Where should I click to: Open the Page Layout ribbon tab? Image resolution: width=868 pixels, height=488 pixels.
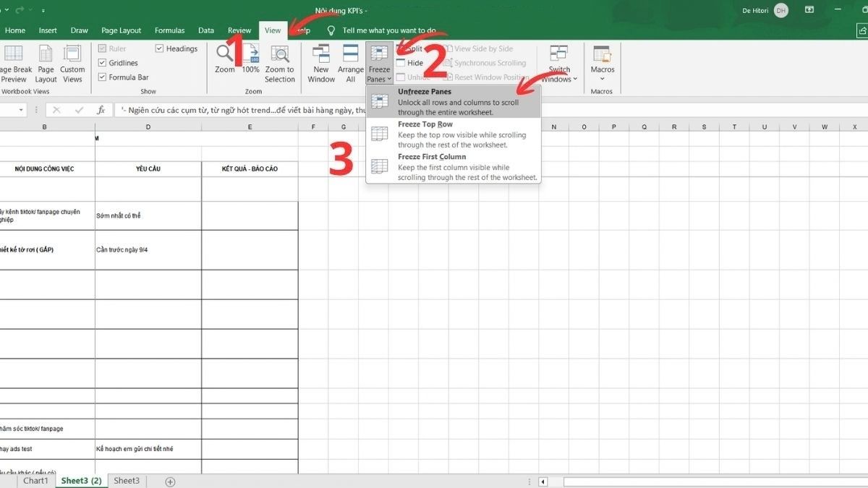click(121, 30)
